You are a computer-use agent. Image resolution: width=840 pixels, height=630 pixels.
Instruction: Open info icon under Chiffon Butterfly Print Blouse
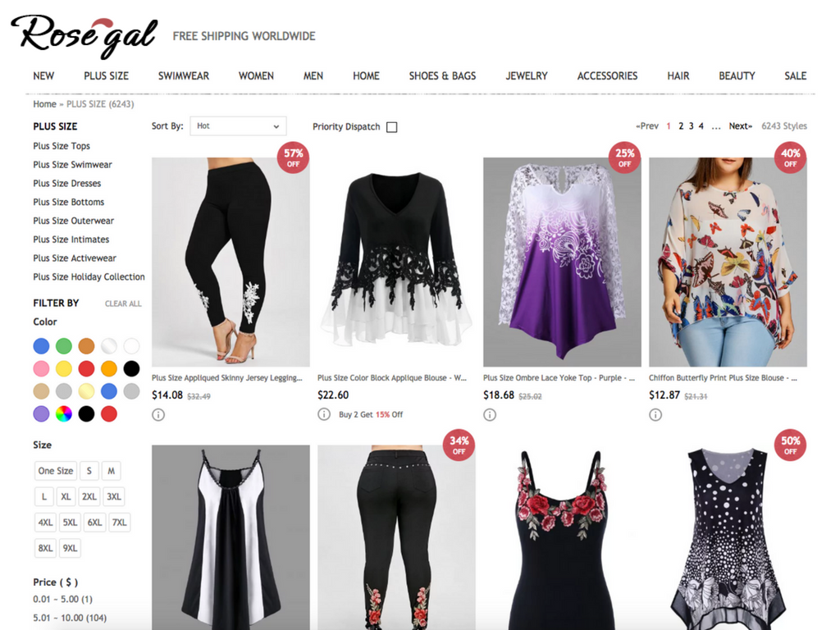pyautogui.click(x=655, y=414)
